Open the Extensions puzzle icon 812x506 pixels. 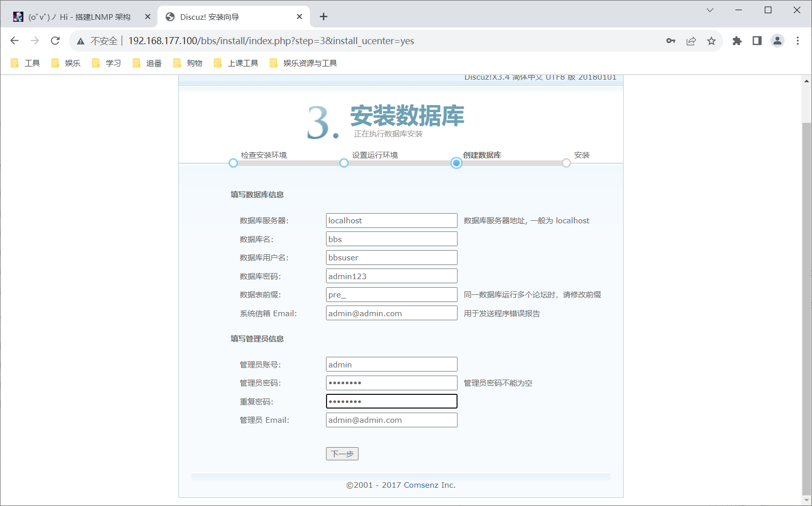737,41
